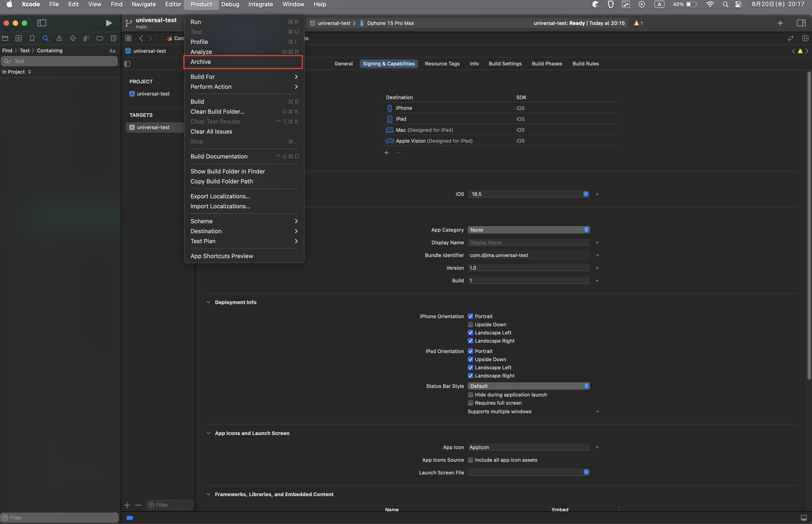Screen dimensions: 812x524
Task: Click the editor review swap-arrows icon
Action: coord(790,38)
